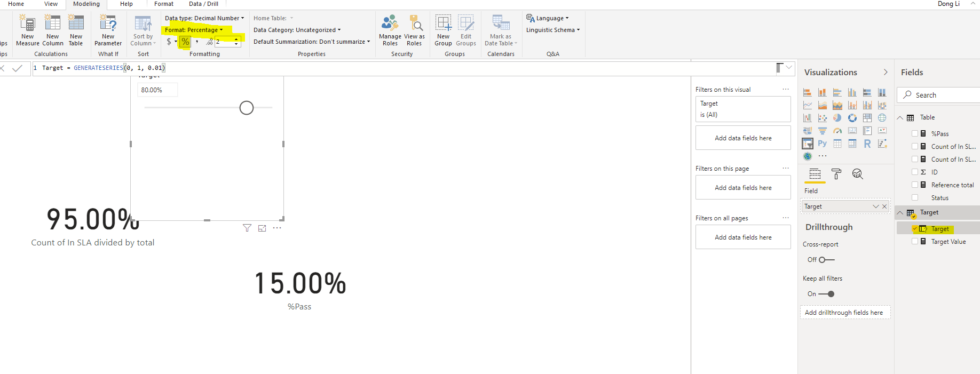
Task: Select the scatter chart visual
Action: coord(822,118)
